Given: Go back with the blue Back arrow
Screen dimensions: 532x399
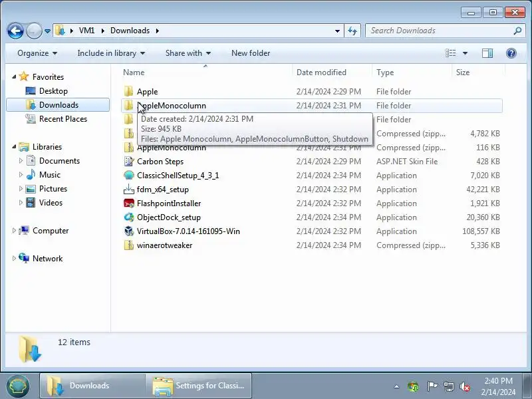Looking at the screenshot, I should coord(15,31).
